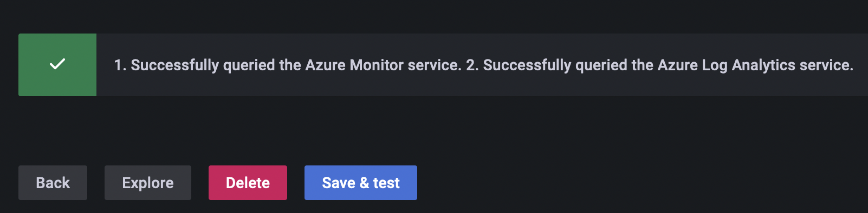The width and height of the screenshot is (868, 213).
Task: Go Back to the previous page
Action: pos(53,183)
